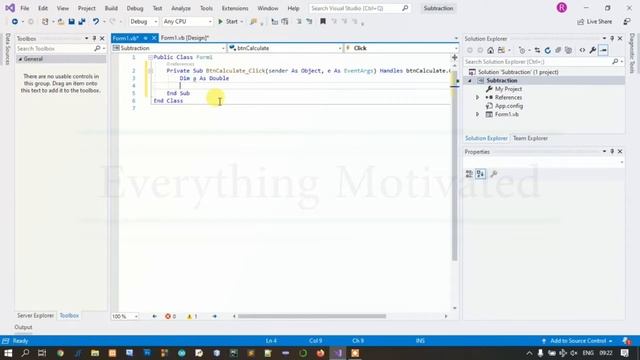Click the Categorized icon in Properties panel
Viewport: 640px width, 360px height.
coord(469,174)
